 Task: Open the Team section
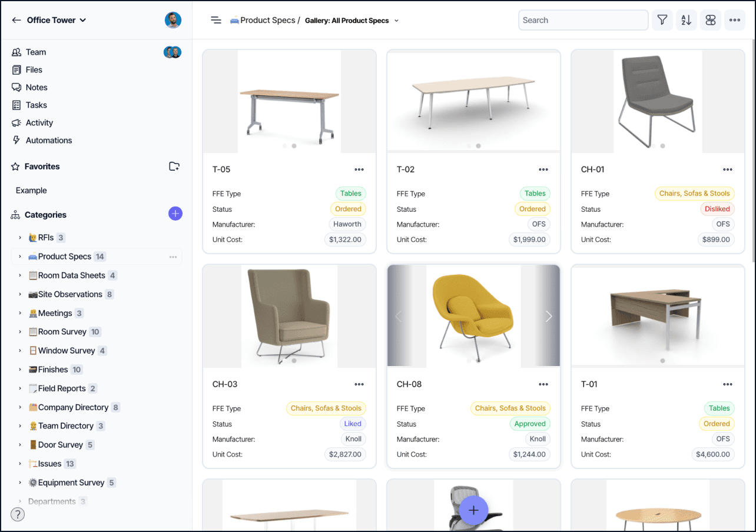[x=36, y=52]
